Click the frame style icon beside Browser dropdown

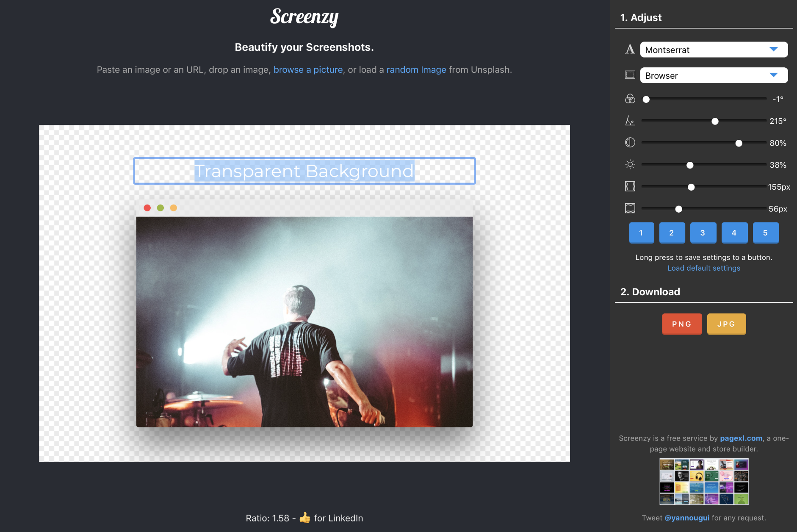(x=630, y=75)
